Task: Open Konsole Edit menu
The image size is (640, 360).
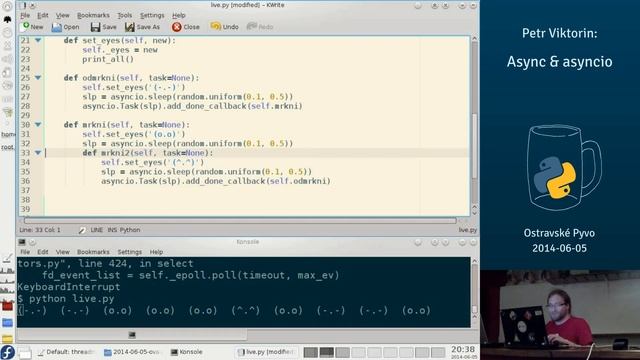Action: [x=42, y=252]
